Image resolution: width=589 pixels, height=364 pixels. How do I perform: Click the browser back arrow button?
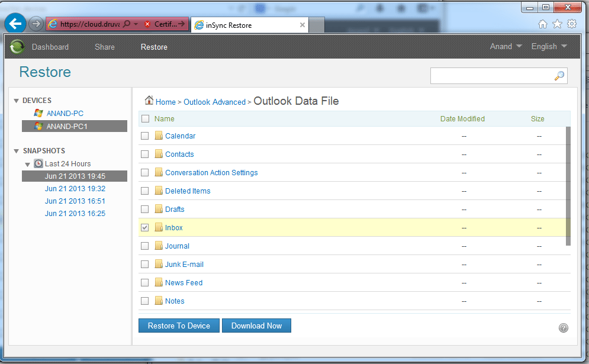point(15,24)
